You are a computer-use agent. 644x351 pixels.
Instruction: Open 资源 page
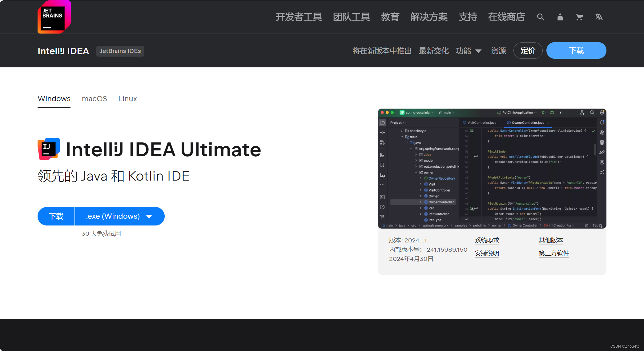tap(498, 51)
